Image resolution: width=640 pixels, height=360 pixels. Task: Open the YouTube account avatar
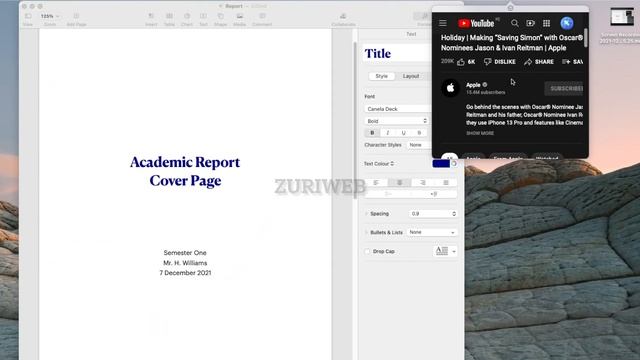pyautogui.click(x=567, y=23)
